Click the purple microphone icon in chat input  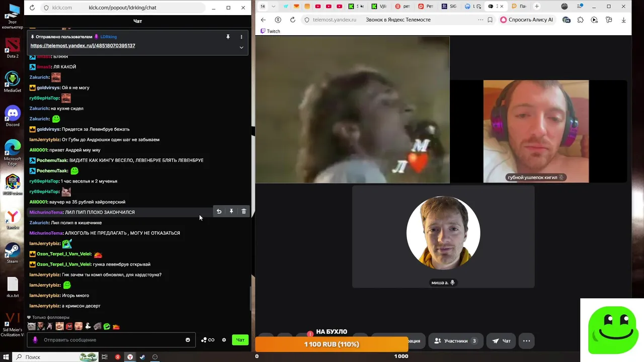(x=35, y=340)
